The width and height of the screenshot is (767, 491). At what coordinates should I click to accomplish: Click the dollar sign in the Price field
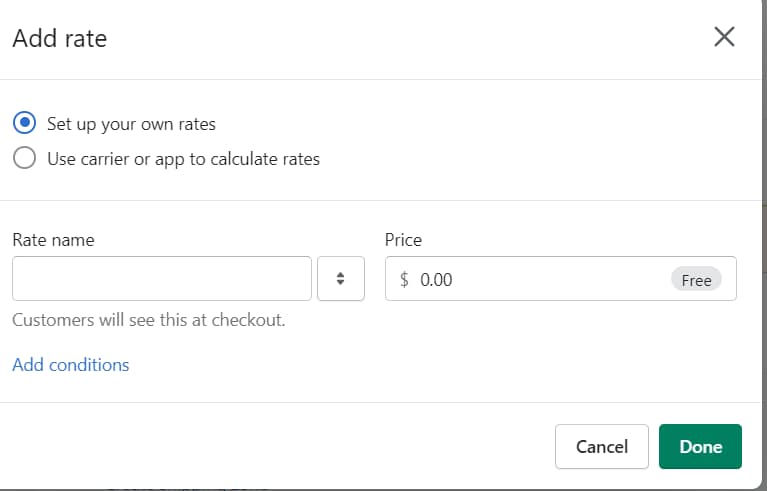[x=404, y=280]
